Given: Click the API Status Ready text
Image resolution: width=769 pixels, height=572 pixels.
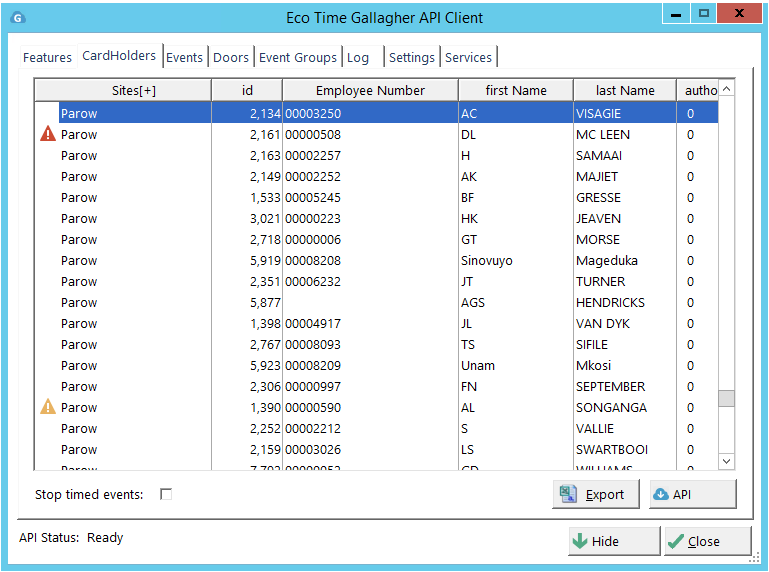Looking at the screenshot, I should 71,538.
